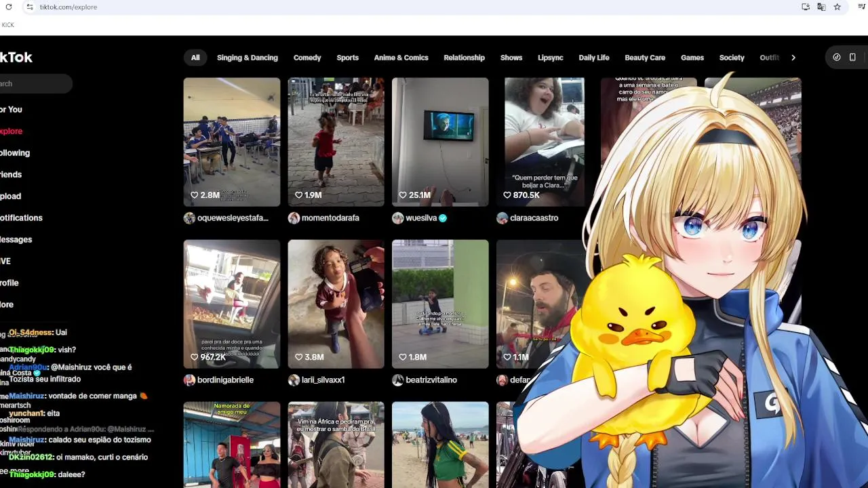Click chat message 'oi mamako, curti o cenário'
The width and height of the screenshot is (868, 488).
[103, 457]
